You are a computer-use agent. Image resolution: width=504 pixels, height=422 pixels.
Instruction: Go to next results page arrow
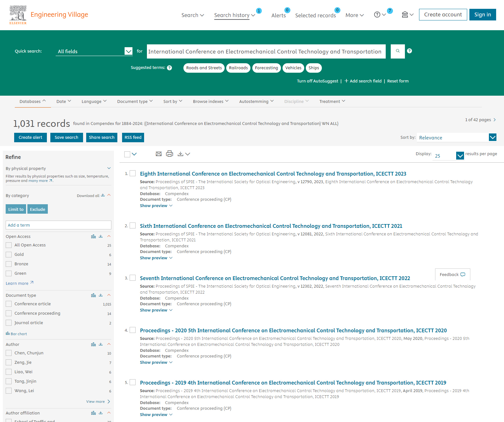(495, 120)
